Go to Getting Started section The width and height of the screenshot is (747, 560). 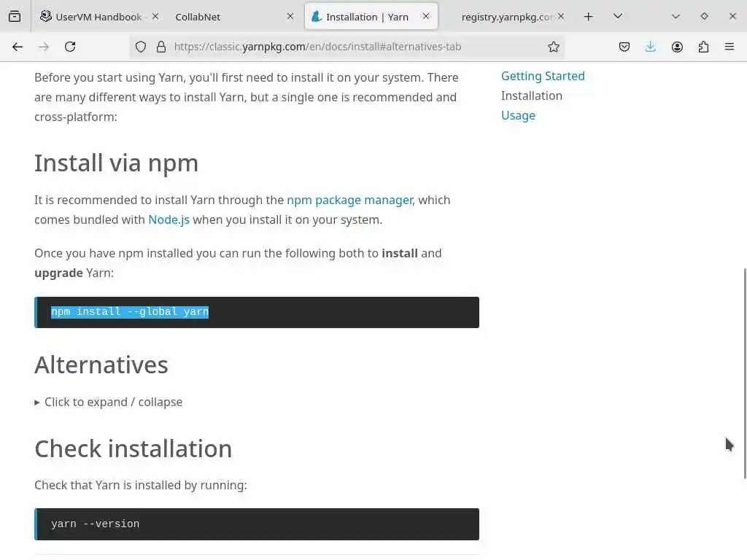(x=543, y=76)
